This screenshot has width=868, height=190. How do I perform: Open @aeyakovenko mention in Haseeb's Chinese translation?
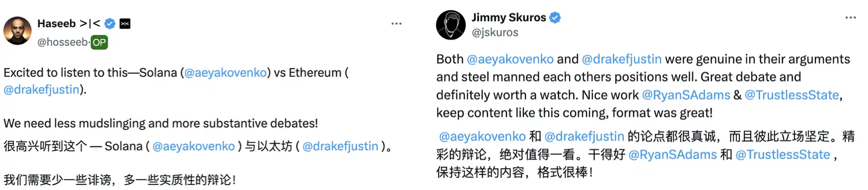click(194, 146)
